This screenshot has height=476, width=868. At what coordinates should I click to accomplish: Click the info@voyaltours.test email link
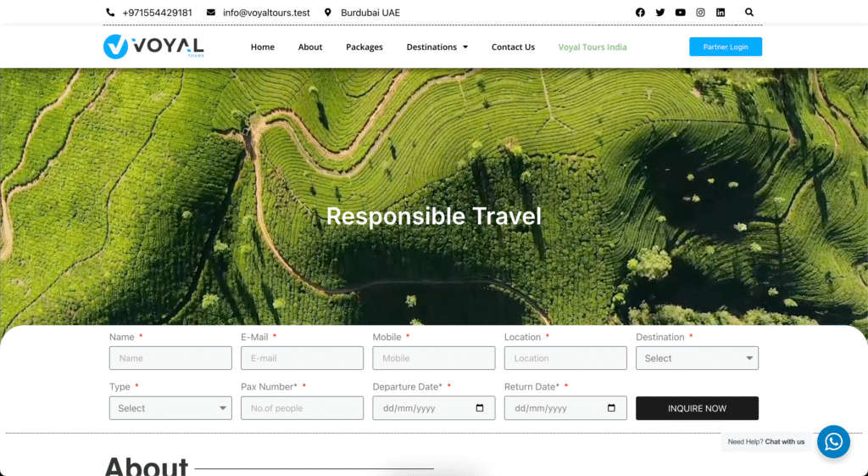(x=265, y=13)
